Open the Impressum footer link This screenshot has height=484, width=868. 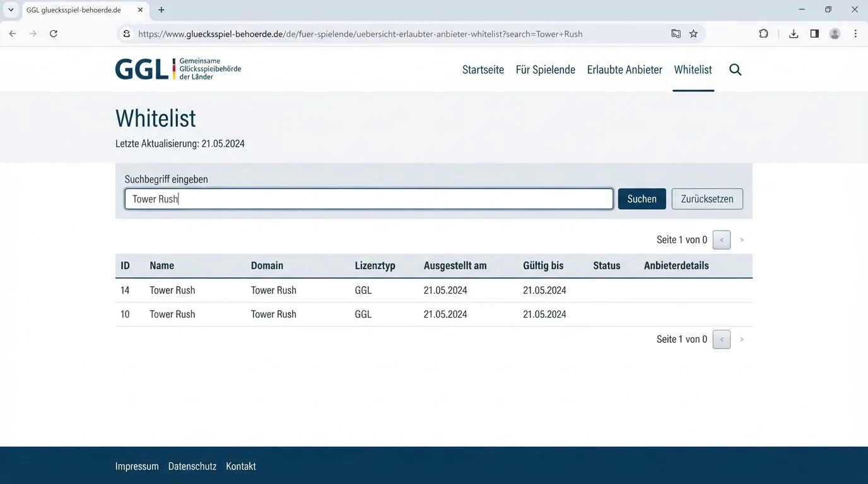click(137, 467)
